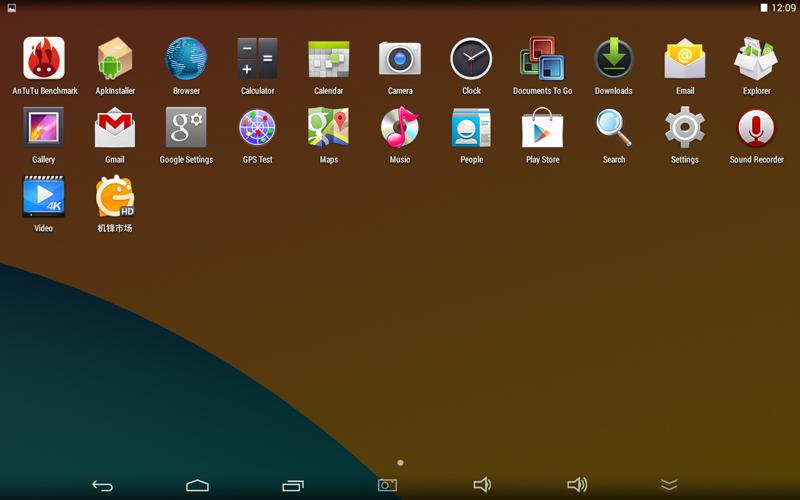Tap the image notification icon in status bar
This screenshot has height=500, width=800.
pyautogui.click(x=11, y=8)
